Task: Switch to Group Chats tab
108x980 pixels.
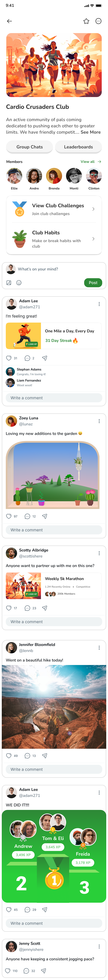Action: tap(29, 147)
